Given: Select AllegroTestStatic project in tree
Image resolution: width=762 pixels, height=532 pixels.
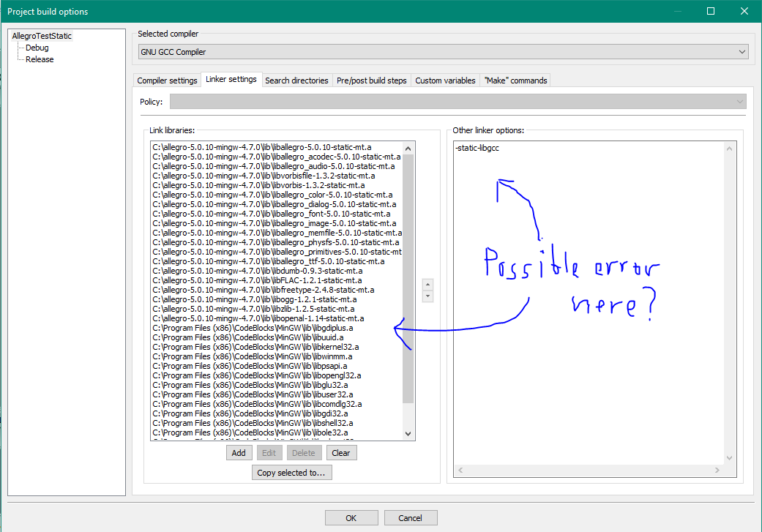Looking at the screenshot, I should point(42,36).
